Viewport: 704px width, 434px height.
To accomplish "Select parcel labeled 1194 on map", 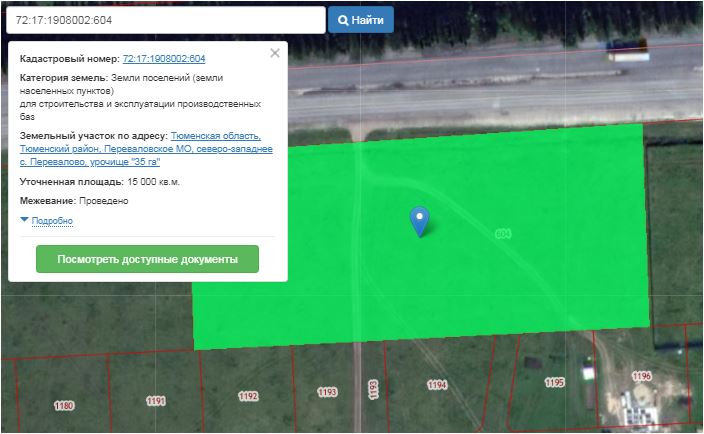I will coord(437,385).
